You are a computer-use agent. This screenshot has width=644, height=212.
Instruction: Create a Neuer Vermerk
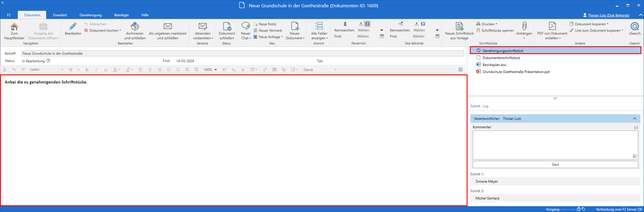coord(267,31)
